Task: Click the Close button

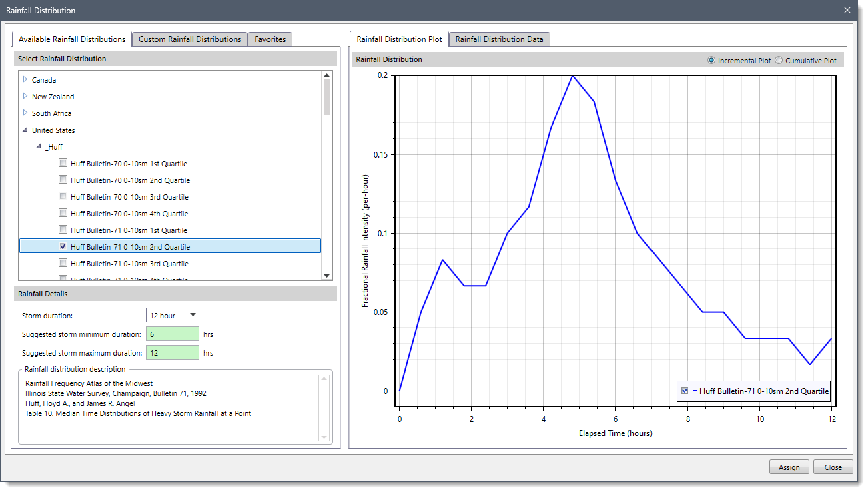Action: pos(833,467)
